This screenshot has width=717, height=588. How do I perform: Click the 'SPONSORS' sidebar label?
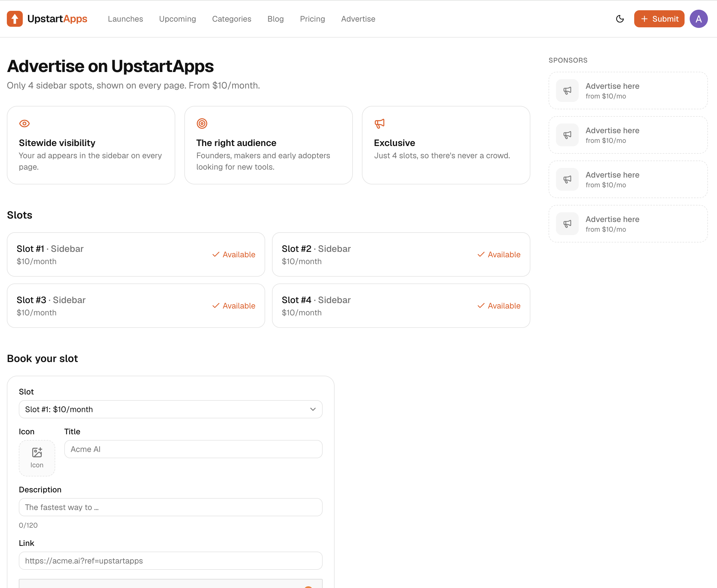click(x=568, y=60)
